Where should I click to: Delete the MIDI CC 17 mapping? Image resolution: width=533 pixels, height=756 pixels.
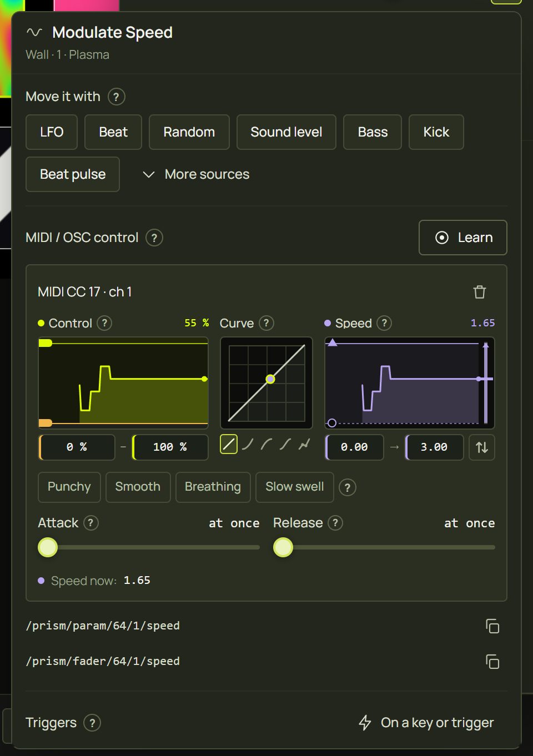[480, 292]
